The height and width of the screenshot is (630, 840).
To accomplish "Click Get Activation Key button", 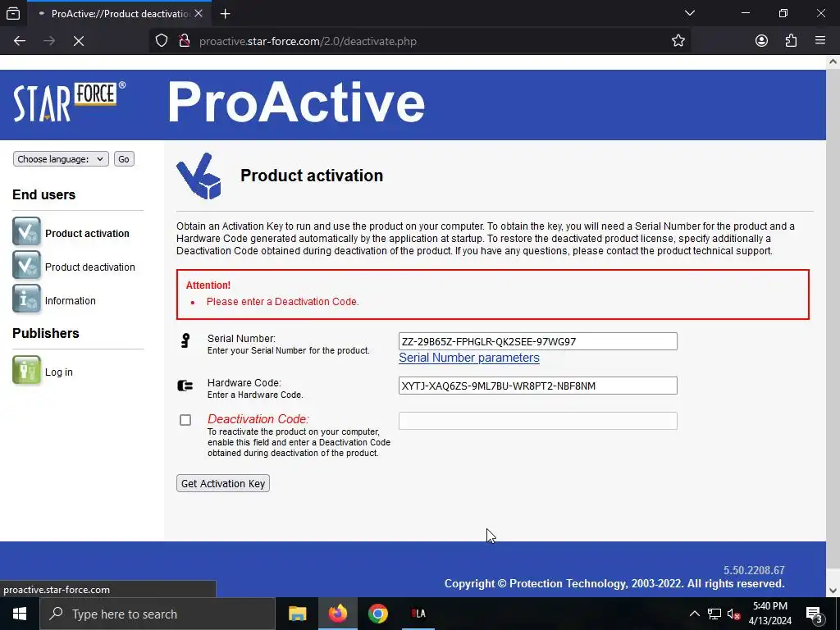I will [x=223, y=483].
